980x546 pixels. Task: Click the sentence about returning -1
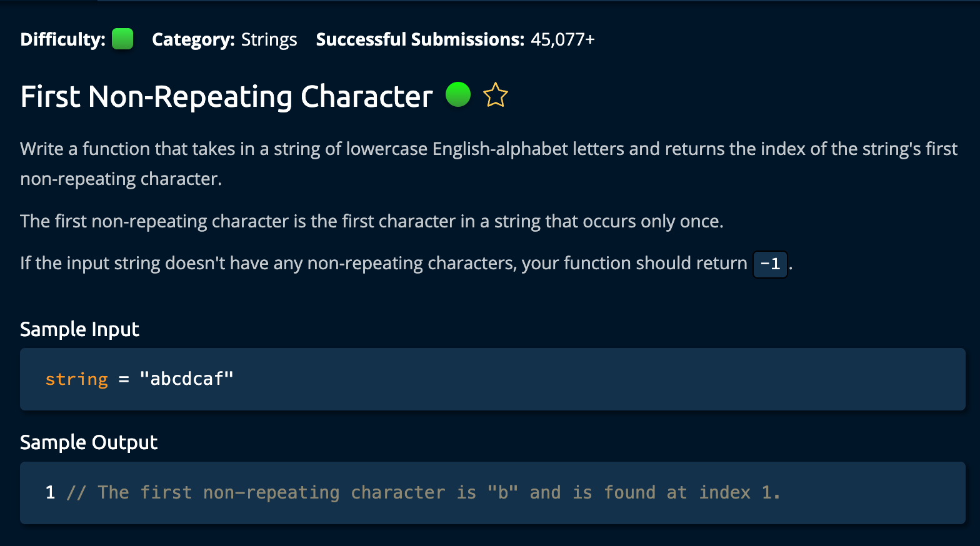tap(382, 264)
